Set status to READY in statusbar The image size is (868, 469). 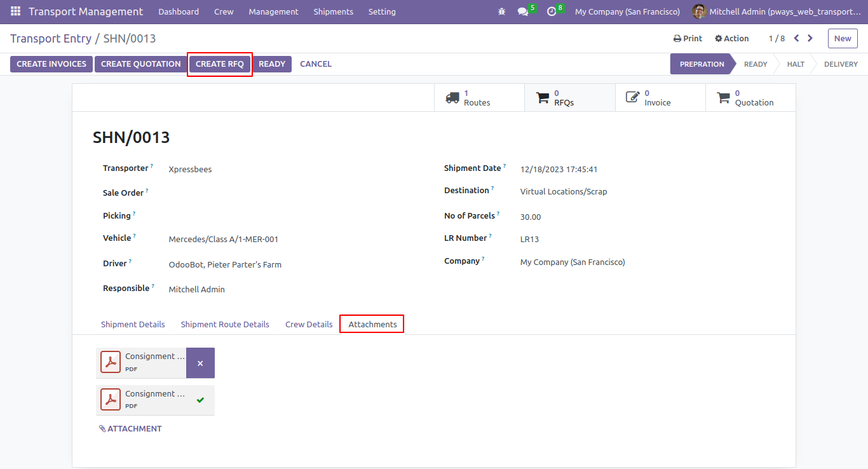(x=756, y=64)
